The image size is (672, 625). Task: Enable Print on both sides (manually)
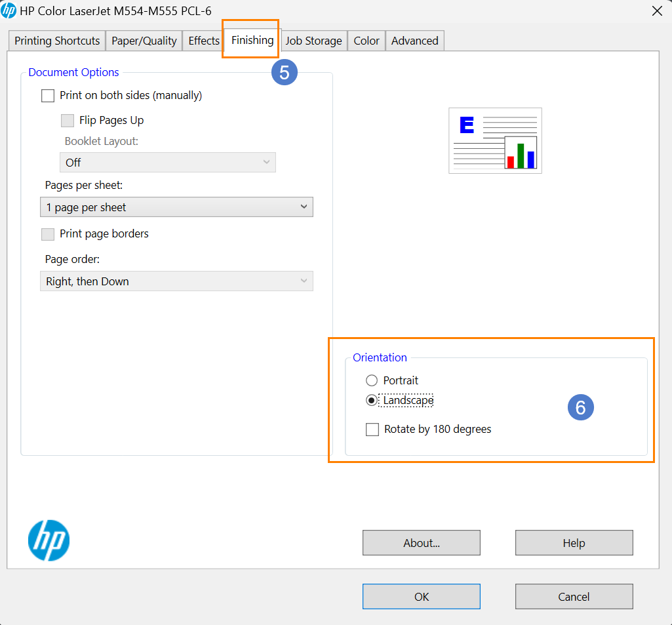pyautogui.click(x=48, y=96)
